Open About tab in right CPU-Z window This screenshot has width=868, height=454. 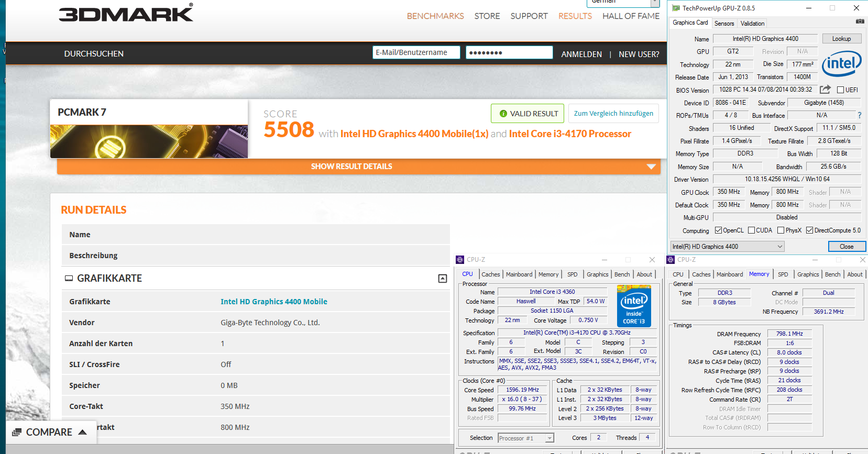[855, 274]
